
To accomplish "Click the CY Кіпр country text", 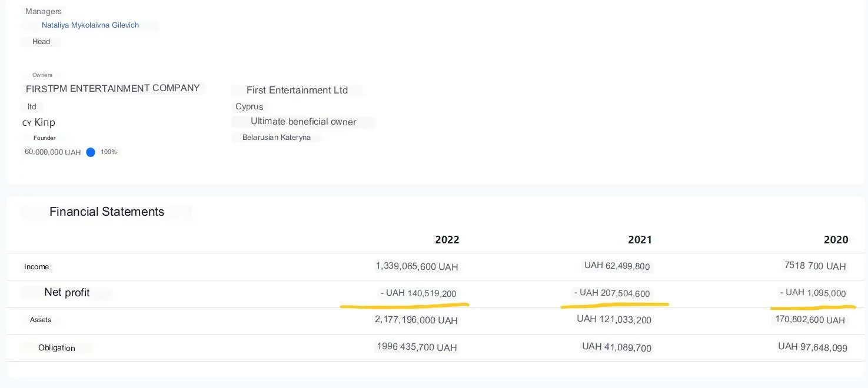I will tap(39, 122).
